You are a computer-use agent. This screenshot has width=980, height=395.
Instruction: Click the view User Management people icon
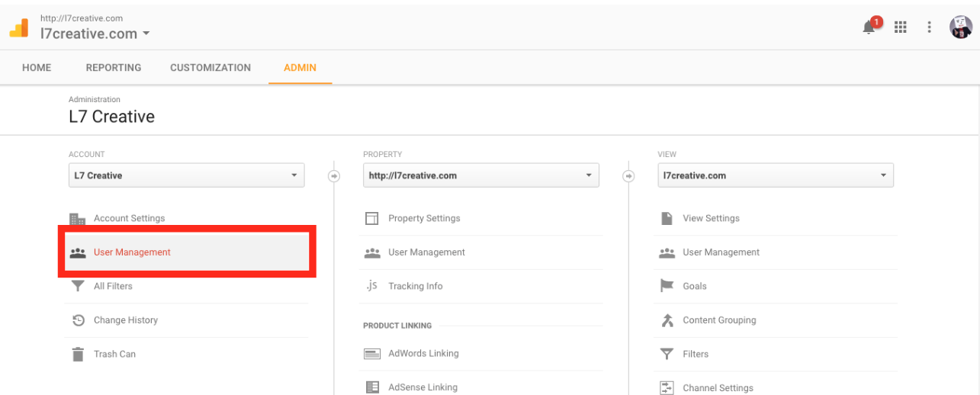pyautogui.click(x=667, y=252)
